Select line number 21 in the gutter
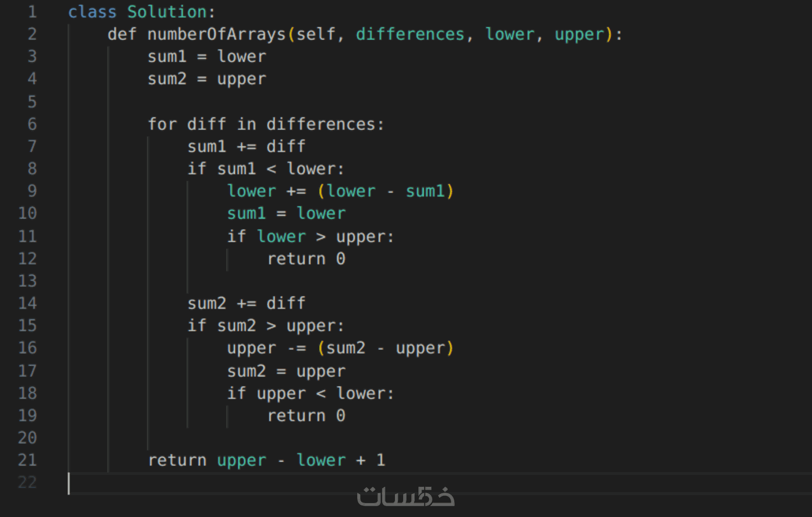The height and width of the screenshot is (517, 812). coord(27,460)
